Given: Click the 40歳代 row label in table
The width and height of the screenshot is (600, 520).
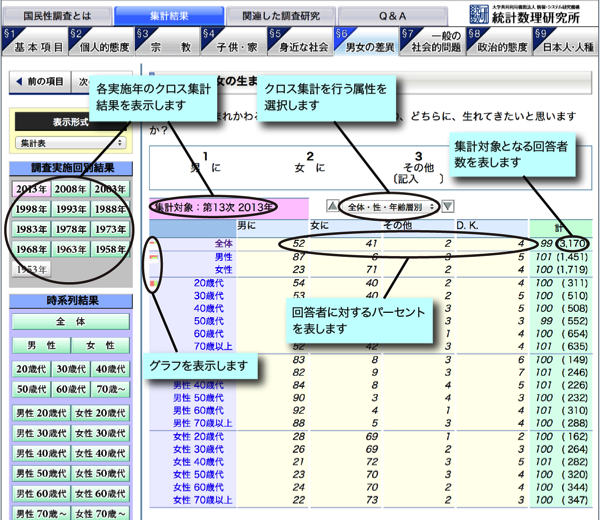Looking at the screenshot, I should [x=209, y=308].
